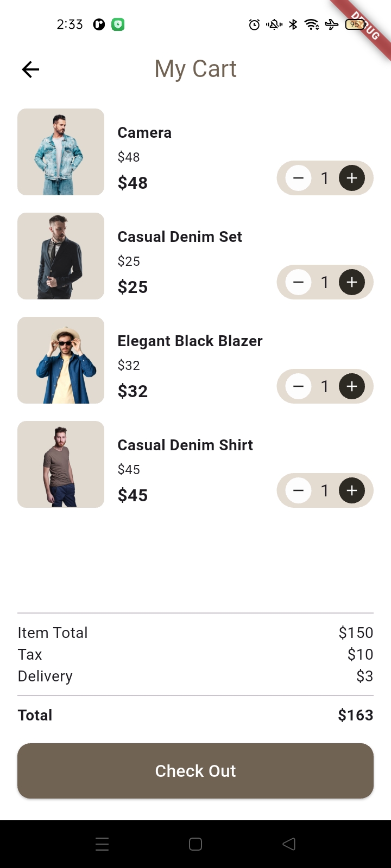Screen dimensions: 391x868
Task: Open Android recent apps menu button
Action: point(102,844)
